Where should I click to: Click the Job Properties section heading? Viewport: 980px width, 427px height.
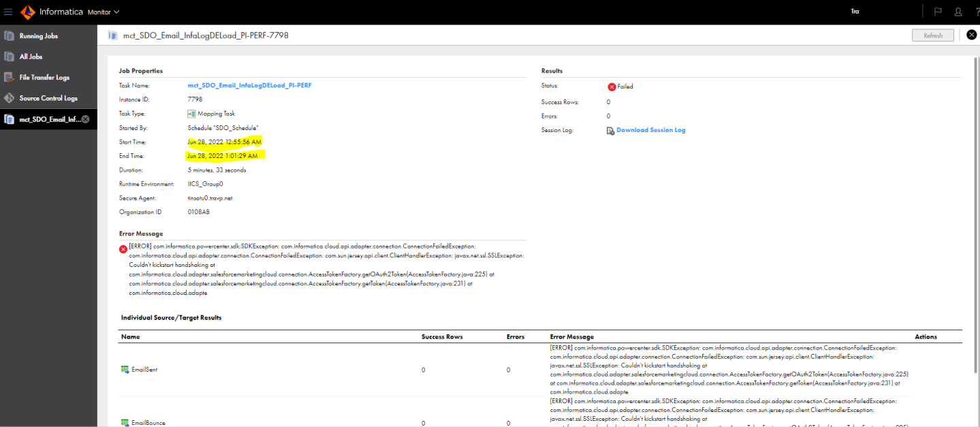pos(141,71)
